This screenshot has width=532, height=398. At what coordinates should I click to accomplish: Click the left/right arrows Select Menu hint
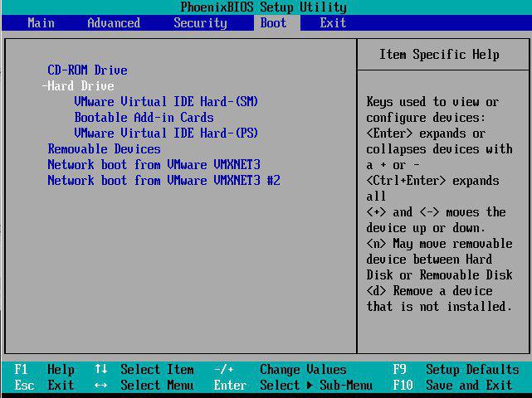[144, 385]
